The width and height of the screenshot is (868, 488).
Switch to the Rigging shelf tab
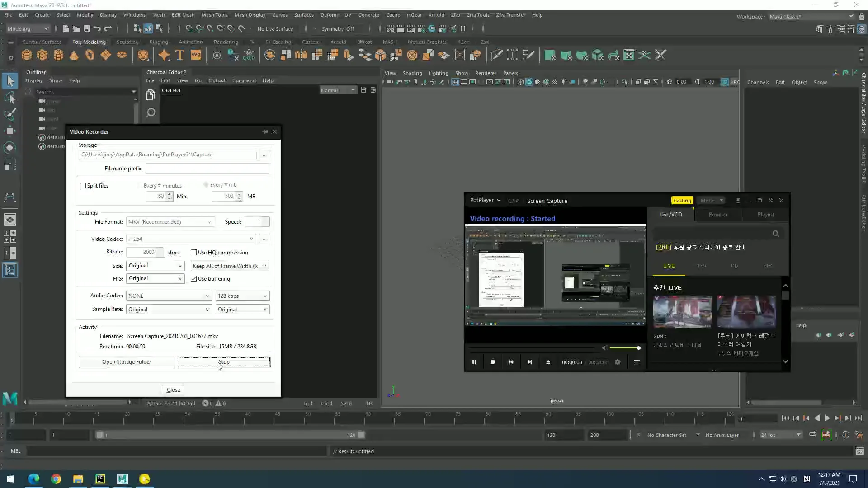coord(159,42)
